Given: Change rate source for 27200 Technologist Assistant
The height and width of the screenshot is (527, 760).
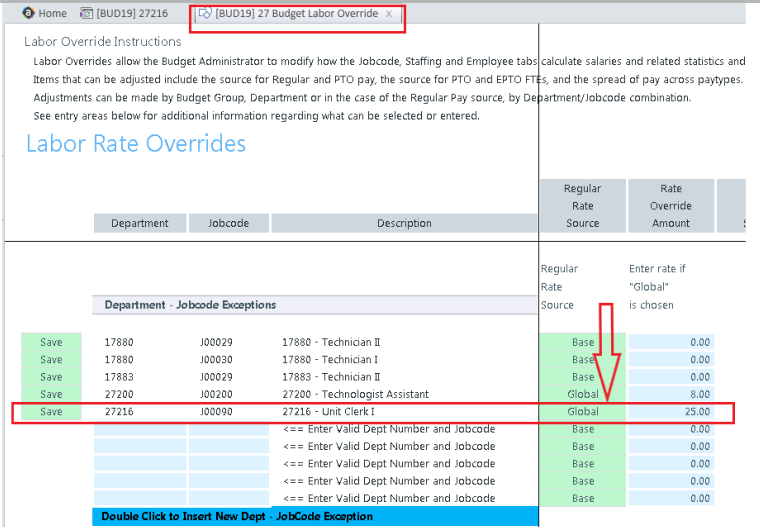Looking at the screenshot, I should pyautogui.click(x=583, y=394).
